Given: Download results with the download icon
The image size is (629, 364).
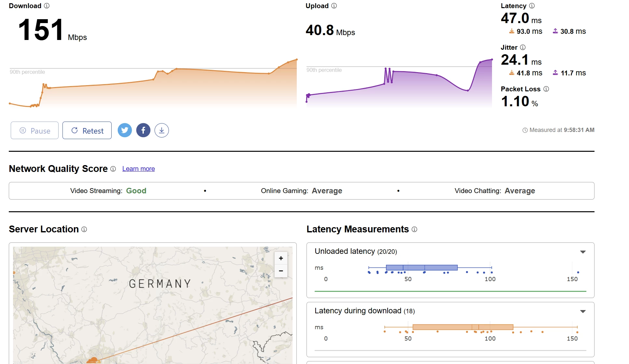Looking at the screenshot, I should coord(162,130).
